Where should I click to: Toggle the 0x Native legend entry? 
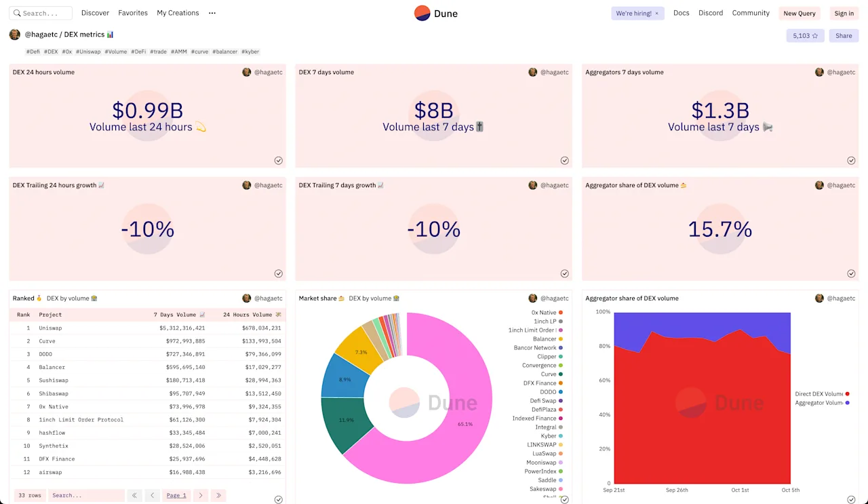(x=547, y=313)
